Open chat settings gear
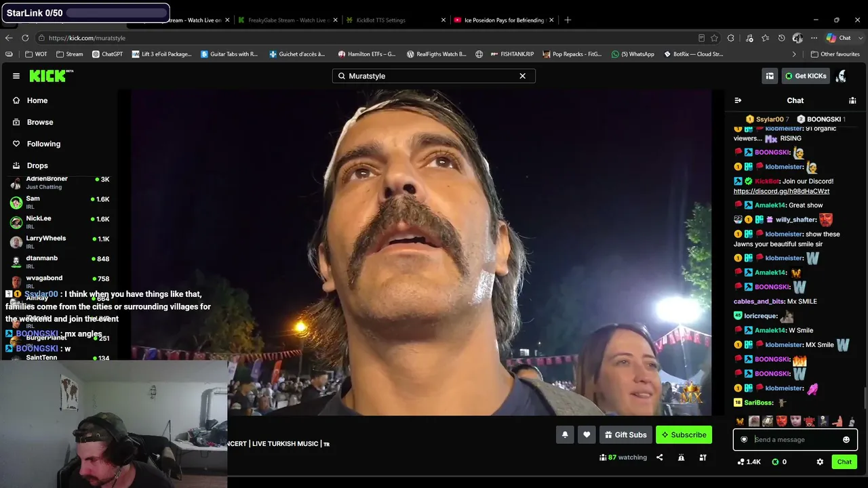The height and width of the screenshot is (488, 868). (x=820, y=462)
